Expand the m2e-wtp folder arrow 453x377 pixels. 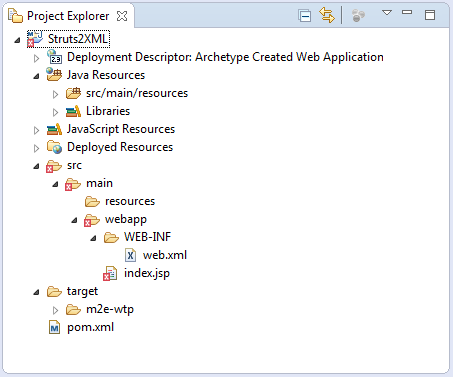coord(55,310)
